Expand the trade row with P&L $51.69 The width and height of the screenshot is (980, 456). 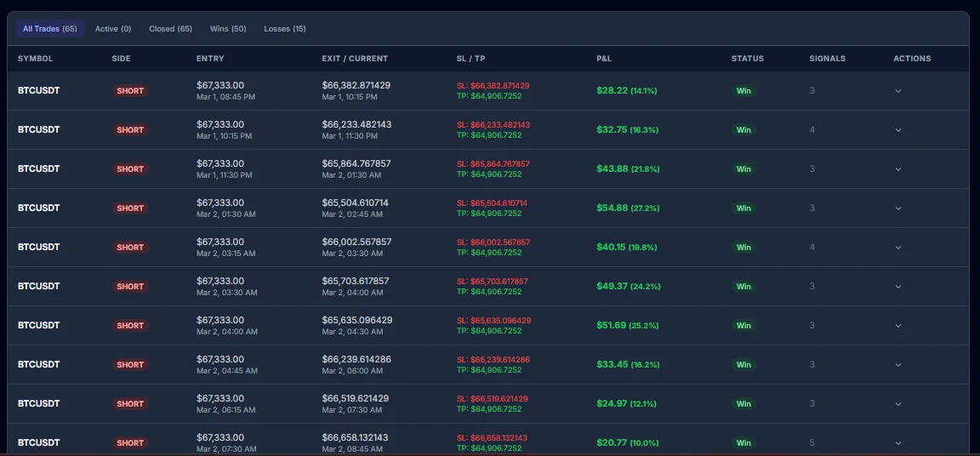click(x=898, y=326)
